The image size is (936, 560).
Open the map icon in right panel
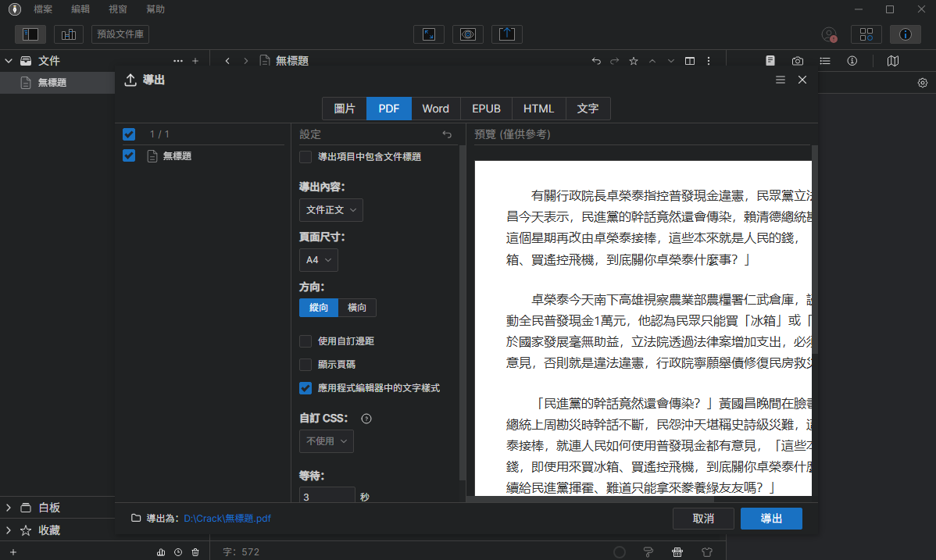(x=893, y=61)
